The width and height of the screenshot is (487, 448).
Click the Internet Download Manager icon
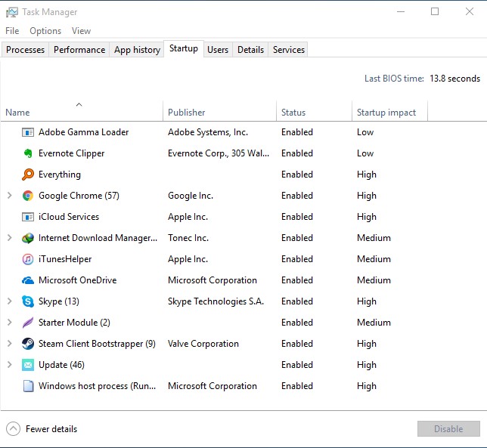[28, 238]
